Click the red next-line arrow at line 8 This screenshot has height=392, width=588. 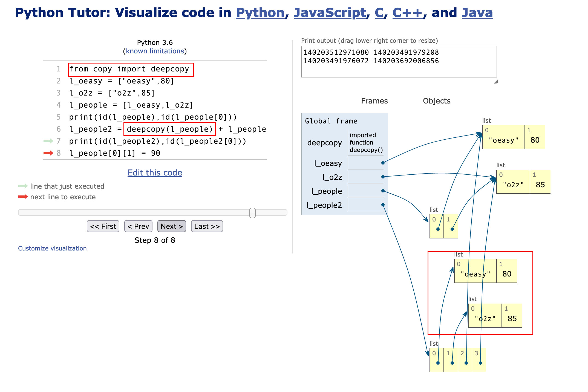pos(48,153)
